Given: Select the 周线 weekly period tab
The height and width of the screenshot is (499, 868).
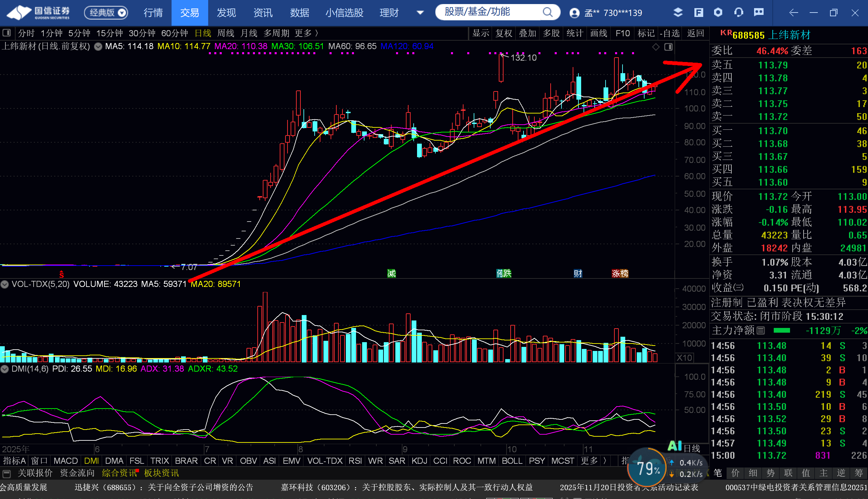Looking at the screenshot, I should (225, 33).
